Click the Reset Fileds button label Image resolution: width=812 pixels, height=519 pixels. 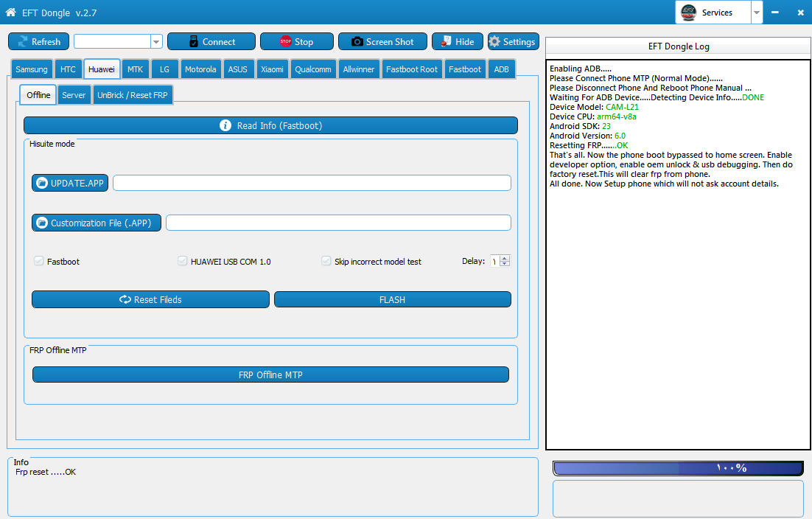(x=158, y=299)
